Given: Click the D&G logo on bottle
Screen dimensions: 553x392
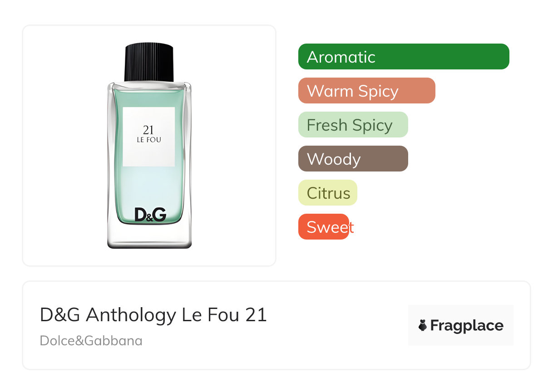Looking at the screenshot, I should [150, 215].
